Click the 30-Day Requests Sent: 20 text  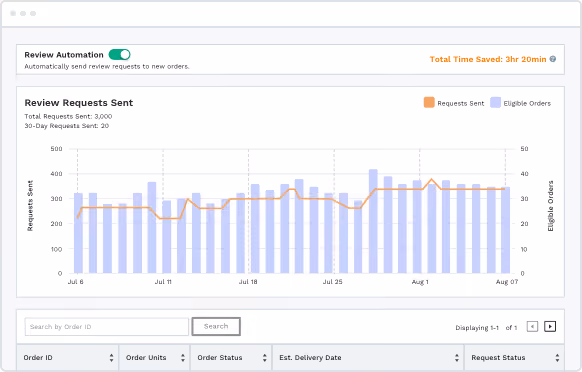tap(67, 126)
